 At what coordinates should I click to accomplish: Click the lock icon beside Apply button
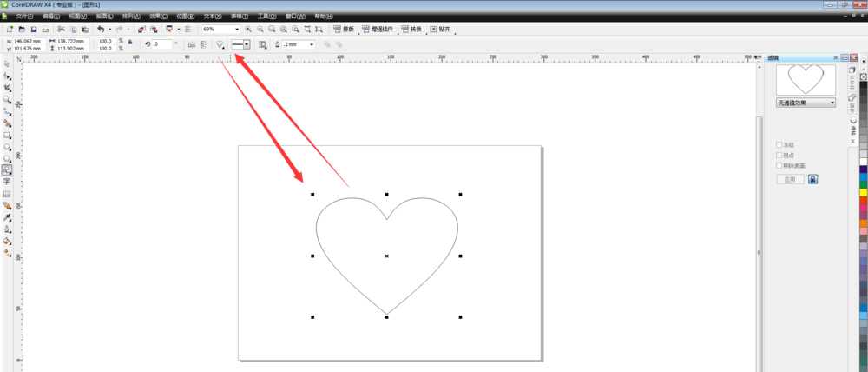click(812, 179)
